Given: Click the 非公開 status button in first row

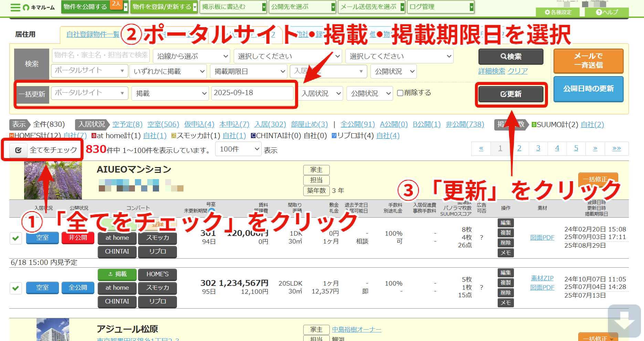Looking at the screenshot, I should tap(78, 238).
